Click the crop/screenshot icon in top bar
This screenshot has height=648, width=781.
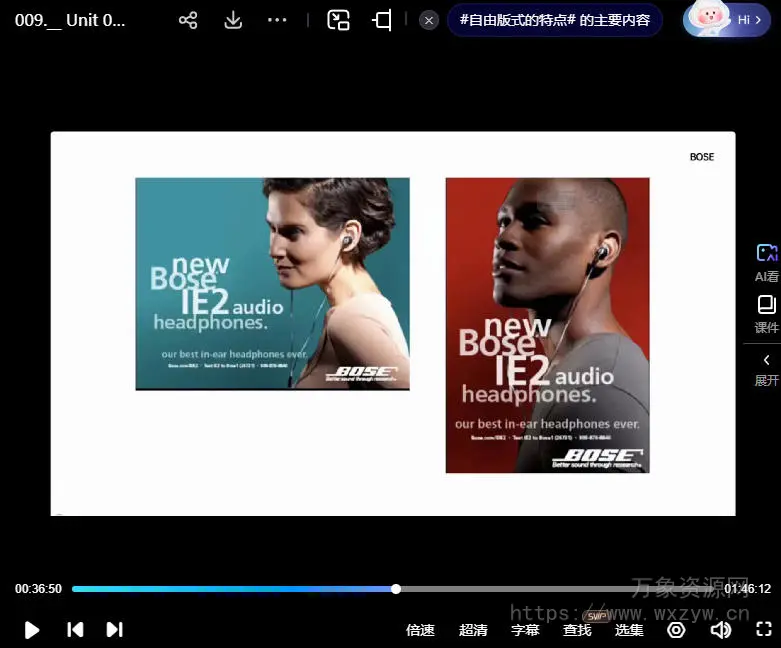(x=382, y=20)
